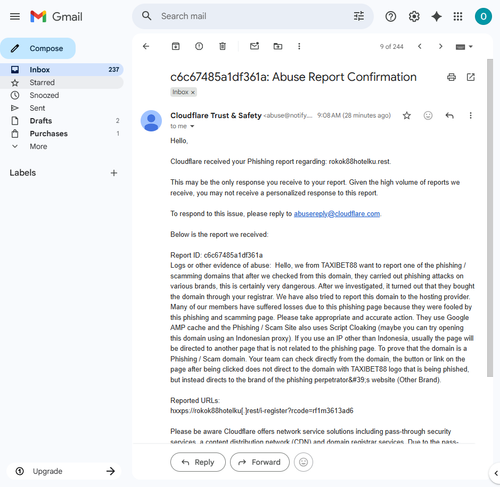Open Starred folder
The height and width of the screenshot is (487, 500).
click(x=62, y=82)
